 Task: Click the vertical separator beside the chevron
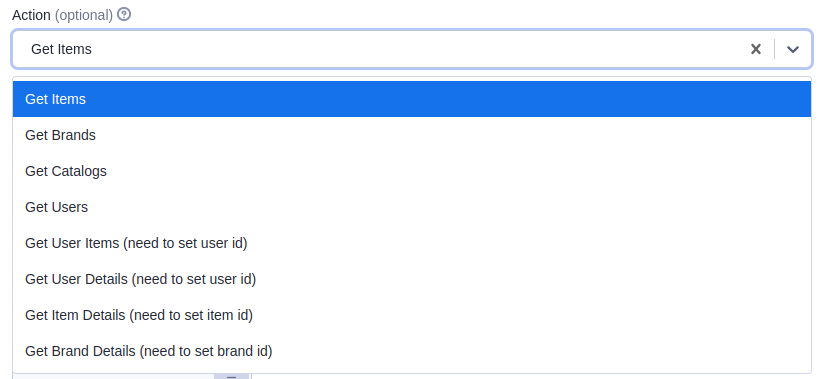775,49
